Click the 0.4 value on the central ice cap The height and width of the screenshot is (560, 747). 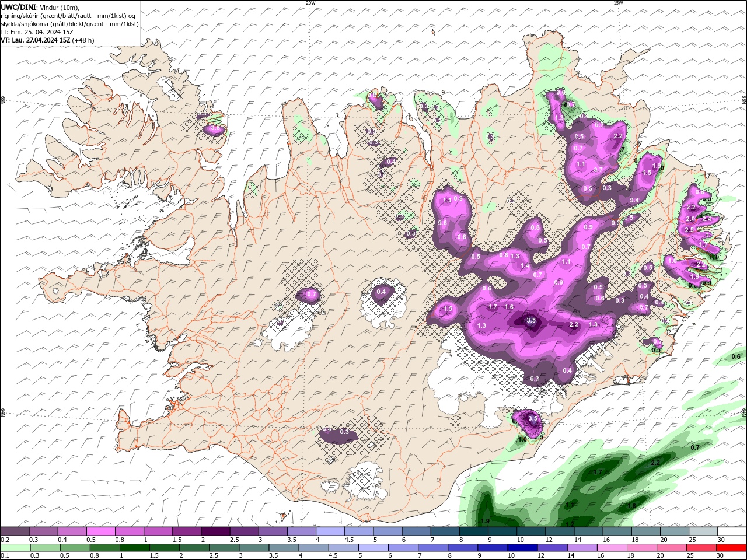382,292
